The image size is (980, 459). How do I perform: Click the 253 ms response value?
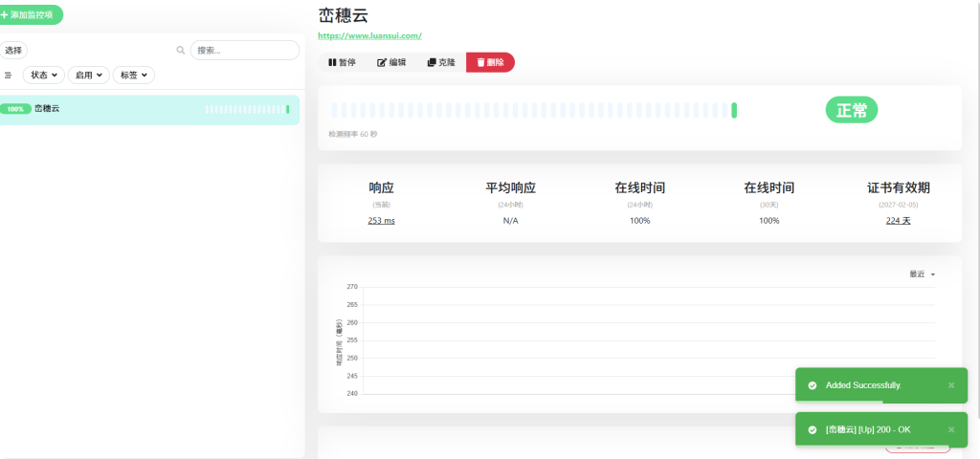point(381,221)
